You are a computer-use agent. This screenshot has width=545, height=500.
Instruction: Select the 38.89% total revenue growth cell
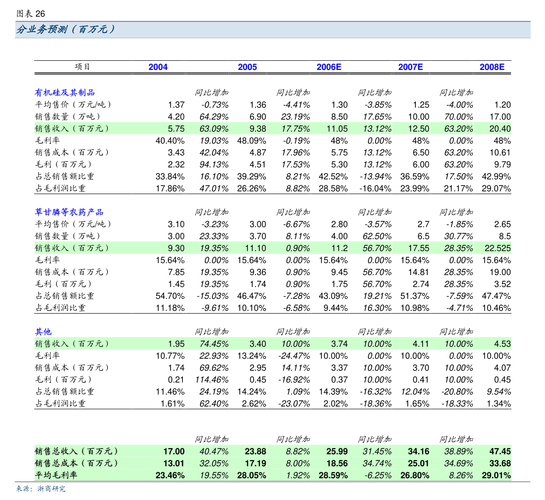[x=458, y=451]
